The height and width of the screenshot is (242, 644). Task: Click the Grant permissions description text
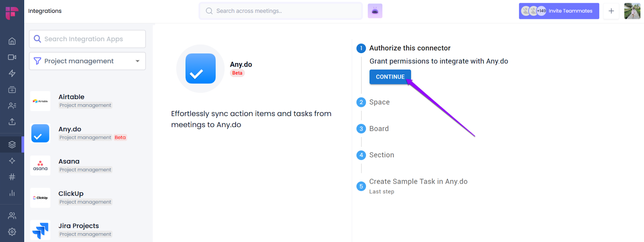click(x=439, y=61)
